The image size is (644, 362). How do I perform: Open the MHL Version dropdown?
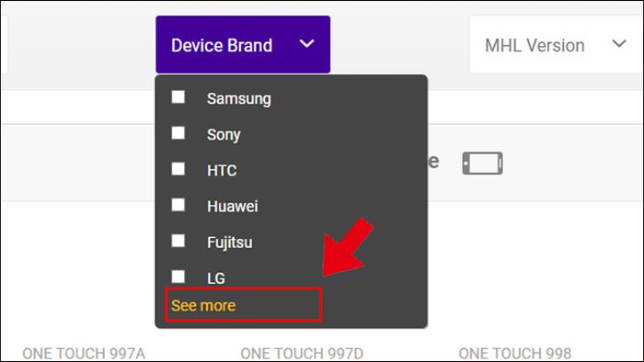click(x=557, y=45)
